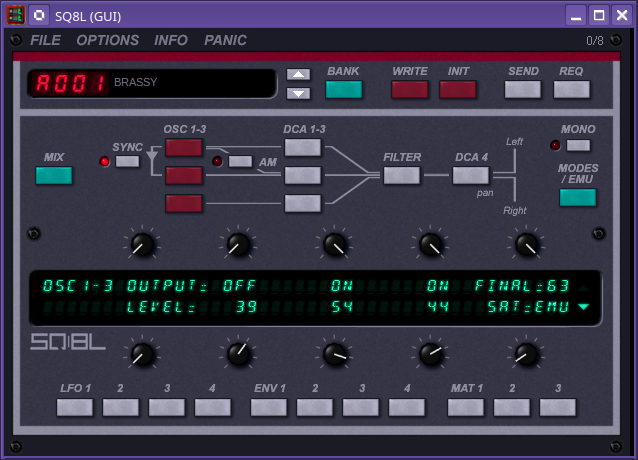Select the middle DCA 2 button
The height and width of the screenshot is (460, 638).
click(303, 176)
